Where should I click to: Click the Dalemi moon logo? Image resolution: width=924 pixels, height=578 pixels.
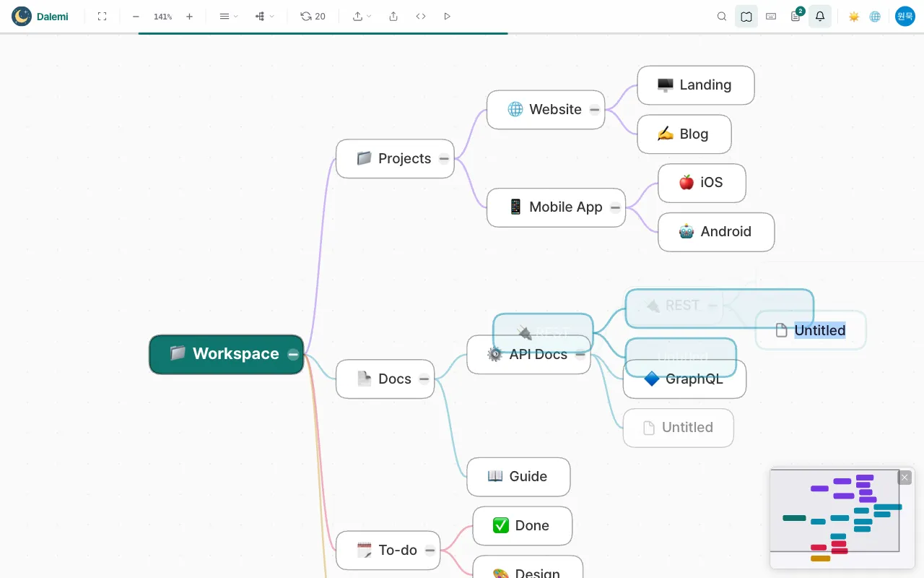pos(22,16)
